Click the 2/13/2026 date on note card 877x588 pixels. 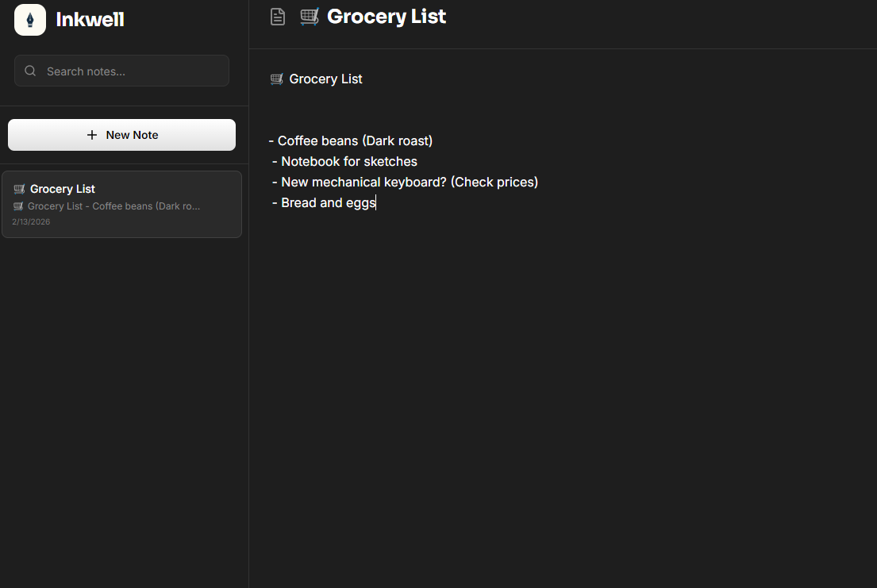pos(31,222)
